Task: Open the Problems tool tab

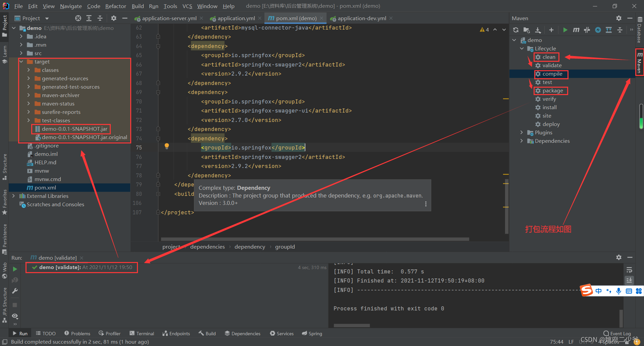Action: 77,333
